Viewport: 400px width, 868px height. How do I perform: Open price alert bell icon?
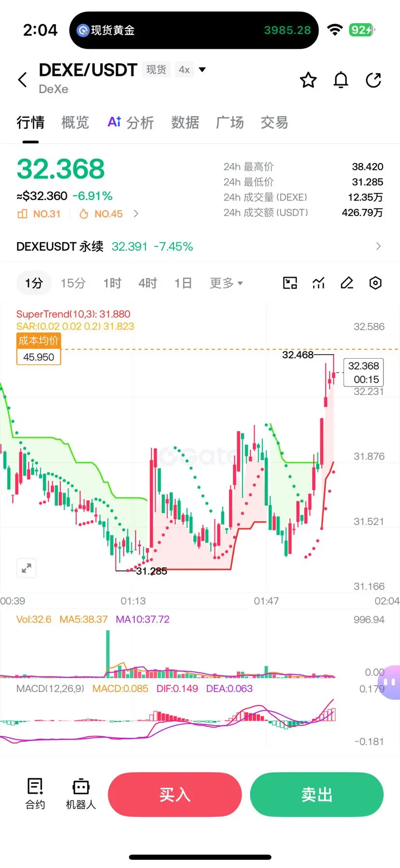pos(341,80)
